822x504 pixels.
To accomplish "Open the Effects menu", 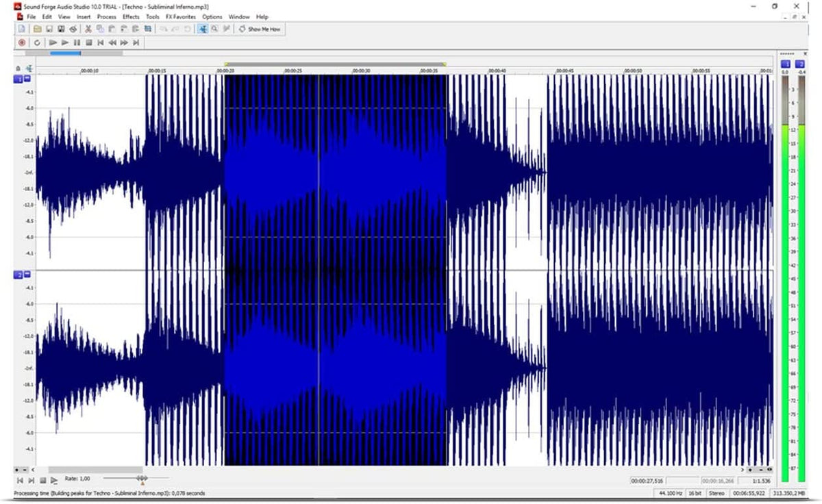I will (x=131, y=16).
